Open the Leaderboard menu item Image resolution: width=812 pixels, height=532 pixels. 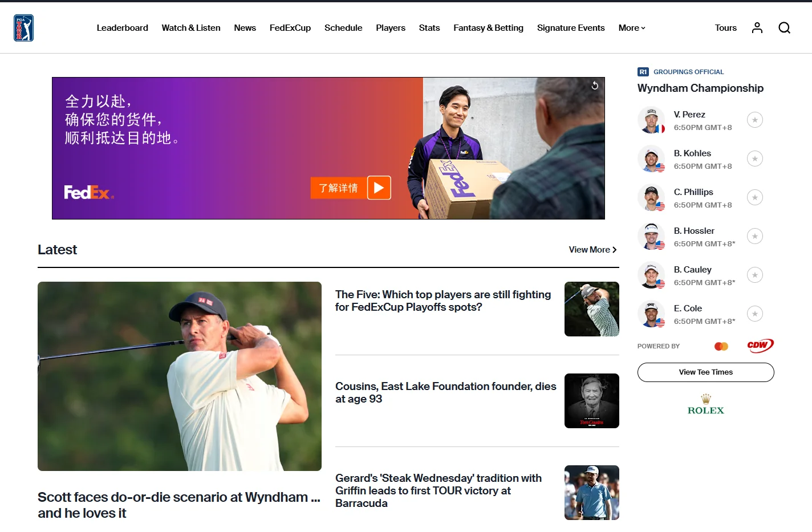click(x=123, y=27)
